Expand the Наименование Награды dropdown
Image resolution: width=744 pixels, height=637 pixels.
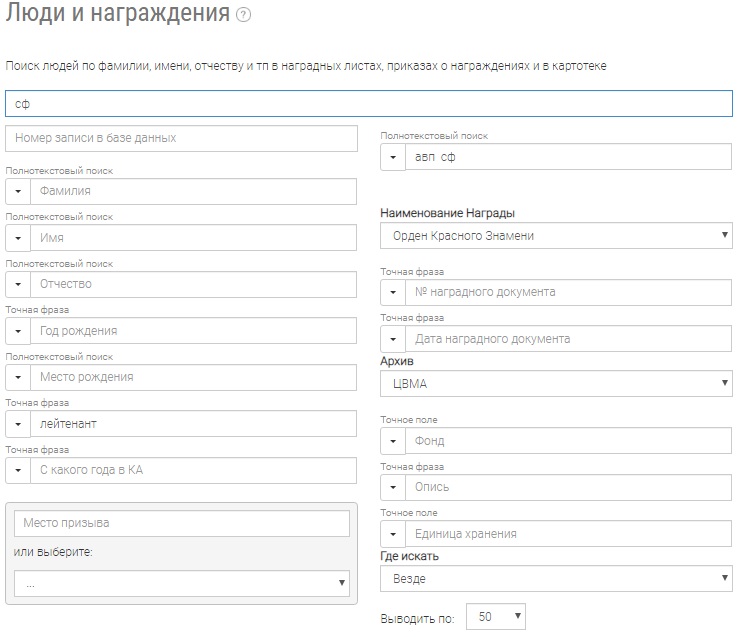pos(556,235)
